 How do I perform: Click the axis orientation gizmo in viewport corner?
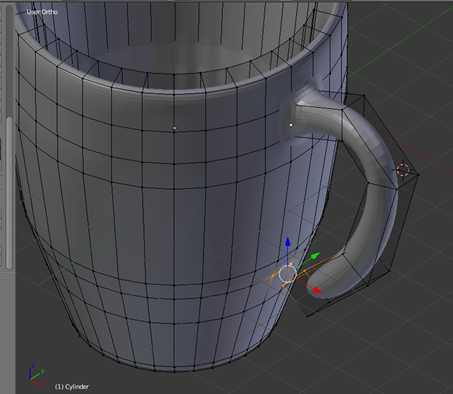(x=36, y=374)
